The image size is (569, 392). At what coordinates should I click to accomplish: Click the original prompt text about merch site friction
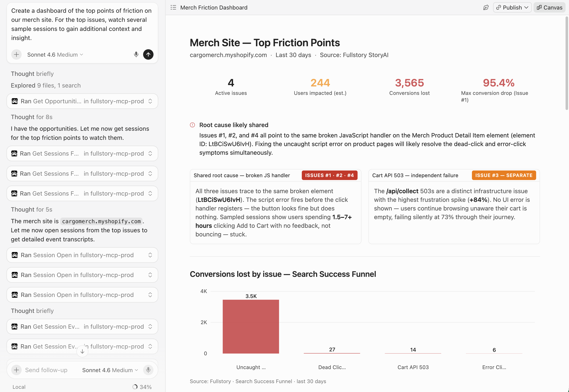(81, 24)
